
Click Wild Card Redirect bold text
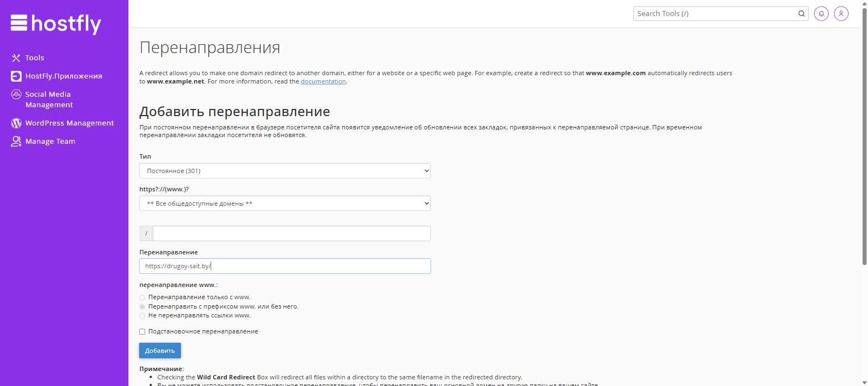(226, 377)
